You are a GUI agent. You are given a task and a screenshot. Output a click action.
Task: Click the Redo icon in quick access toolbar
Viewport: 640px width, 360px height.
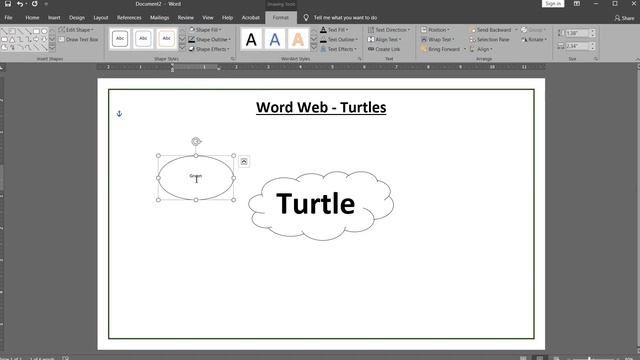point(35,4)
